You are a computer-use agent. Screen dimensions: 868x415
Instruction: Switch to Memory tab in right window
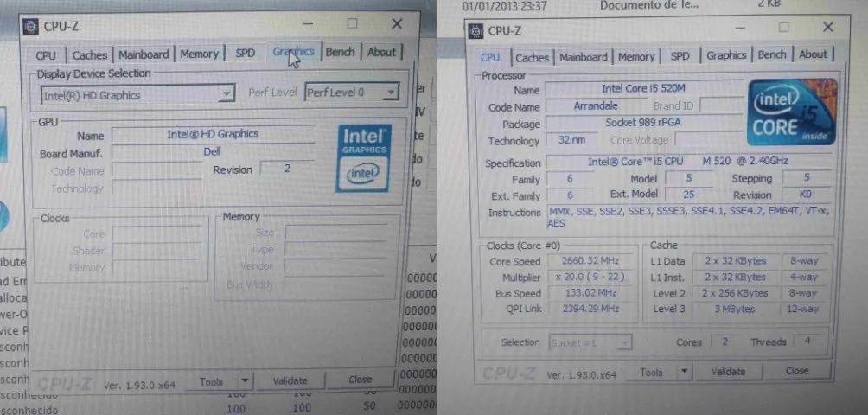point(636,56)
